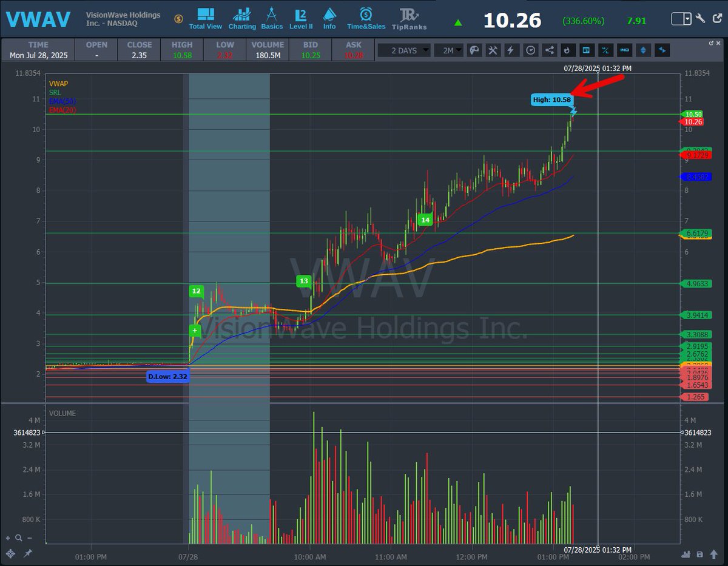The height and width of the screenshot is (566, 728).
Task: Click the BID value 10.25
Action: point(309,55)
